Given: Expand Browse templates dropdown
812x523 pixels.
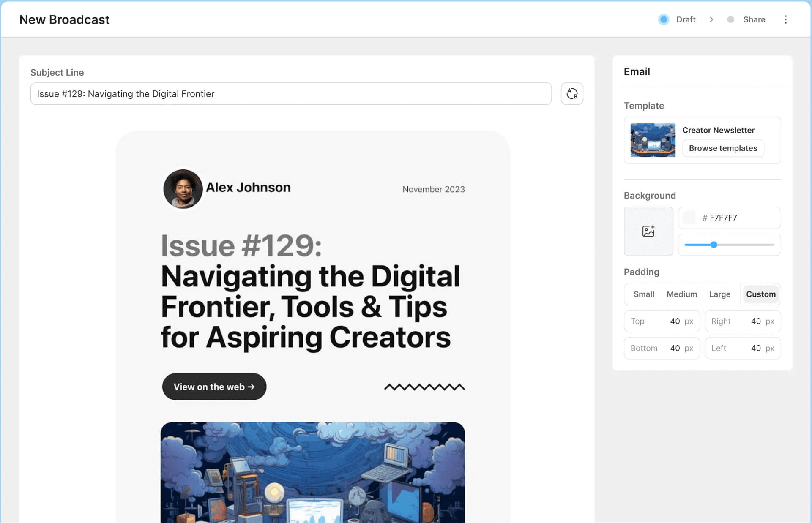Looking at the screenshot, I should click(723, 148).
